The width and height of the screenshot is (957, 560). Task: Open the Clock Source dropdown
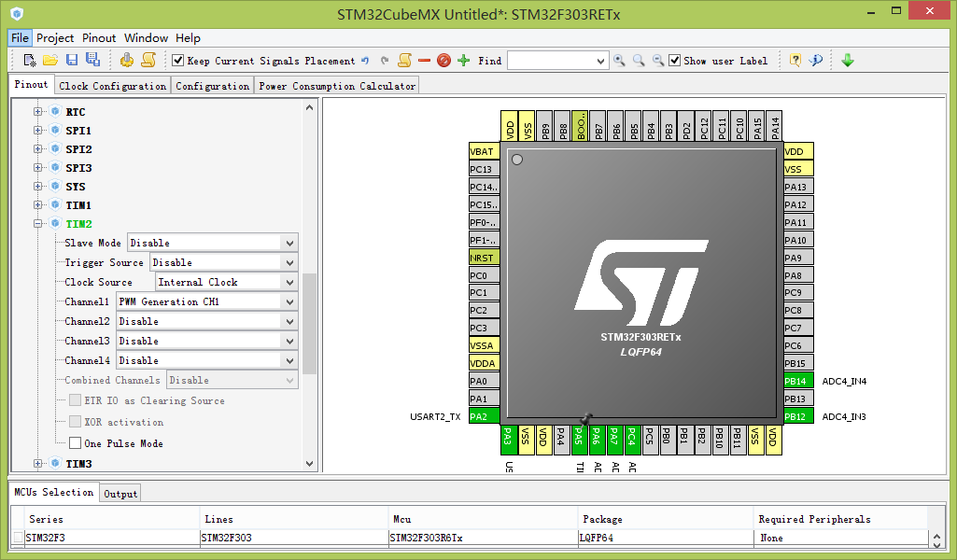pyautogui.click(x=290, y=282)
